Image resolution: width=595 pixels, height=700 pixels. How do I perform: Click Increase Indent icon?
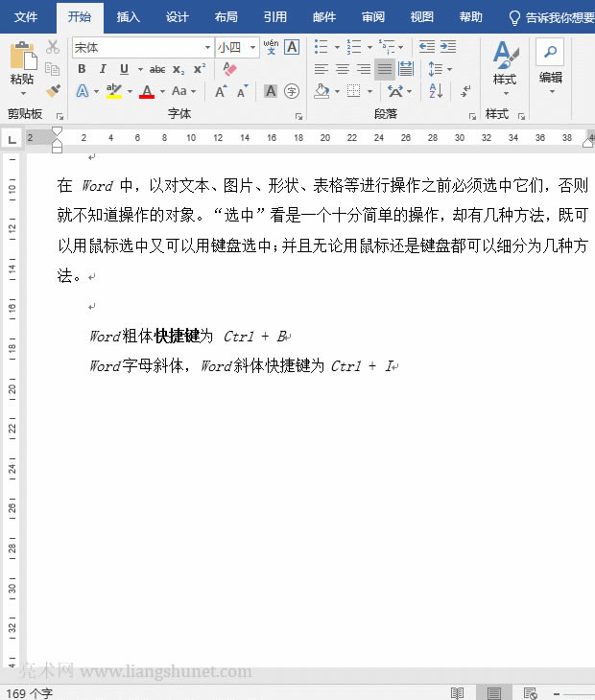(x=448, y=46)
